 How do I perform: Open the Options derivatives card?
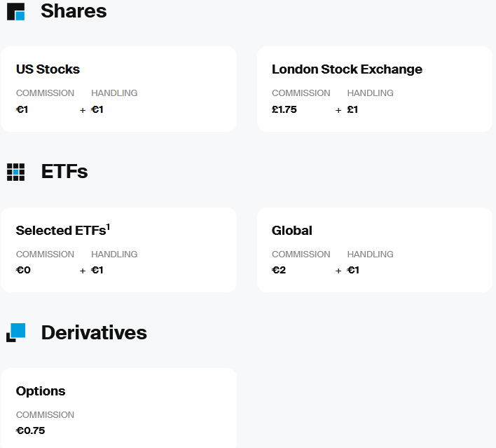pos(118,408)
